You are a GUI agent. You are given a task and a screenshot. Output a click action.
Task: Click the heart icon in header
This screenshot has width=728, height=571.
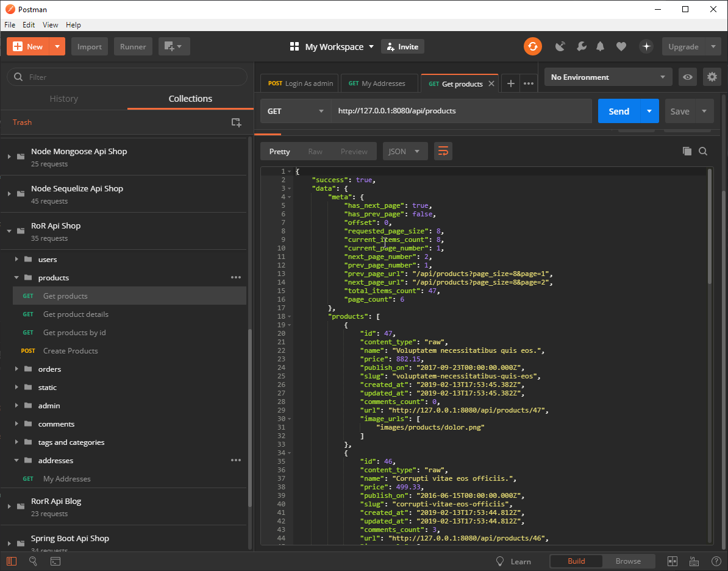coord(621,46)
